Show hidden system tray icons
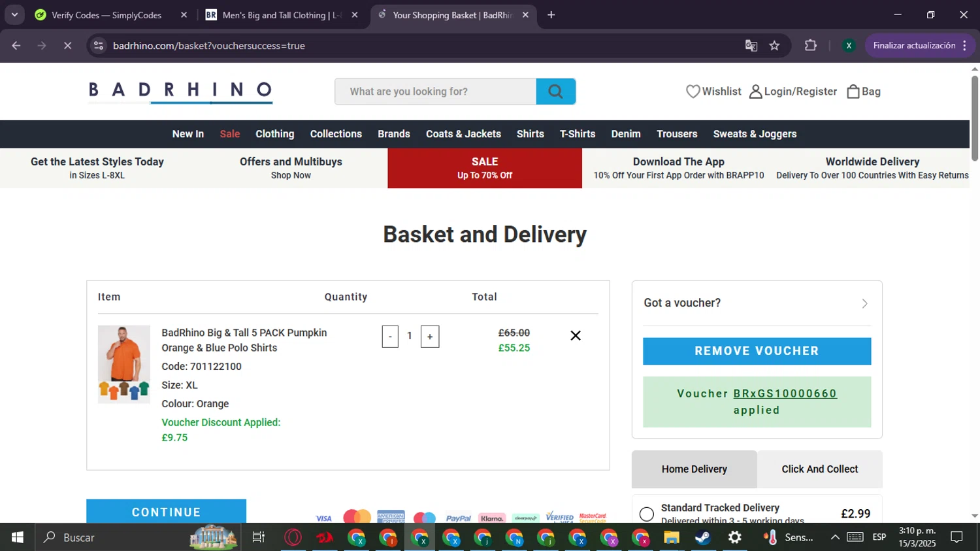The height and width of the screenshot is (551, 980). pyautogui.click(x=835, y=537)
